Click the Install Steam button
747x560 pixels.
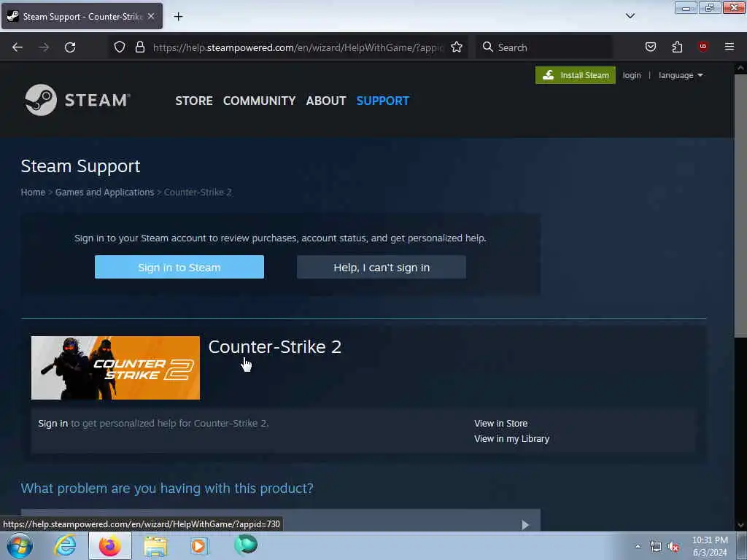pos(575,75)
